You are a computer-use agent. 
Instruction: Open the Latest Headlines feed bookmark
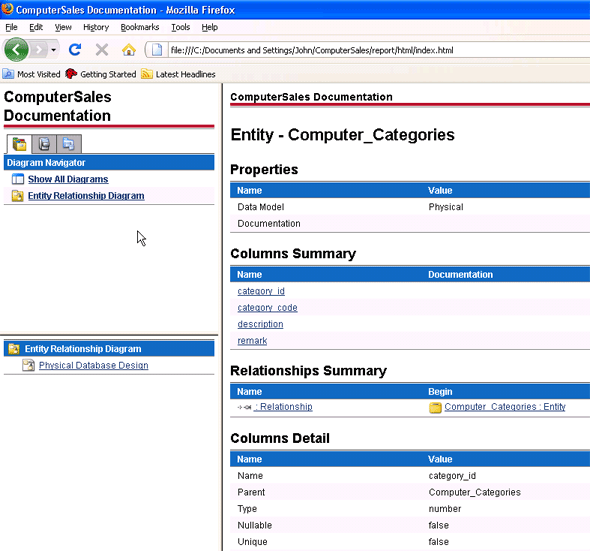click(178, 74)
